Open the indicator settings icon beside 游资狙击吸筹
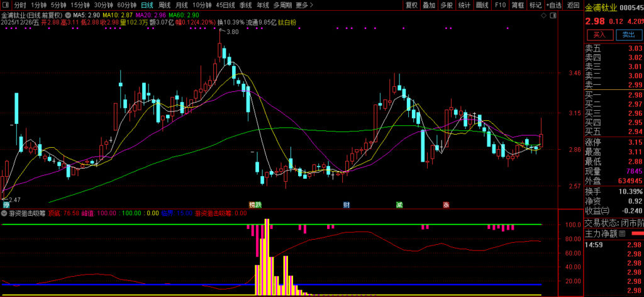Viewport: 644px width, 297px height. (6, 213)
